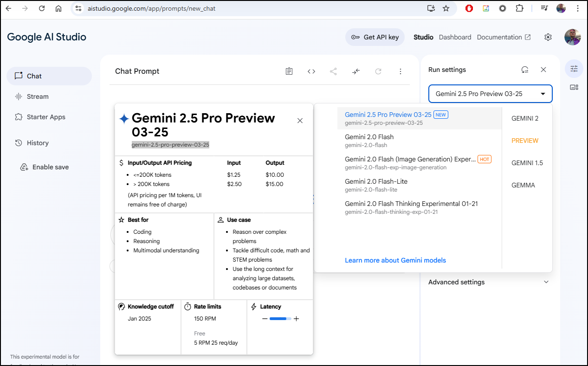Click the browser address bar URL

[152, 8]
